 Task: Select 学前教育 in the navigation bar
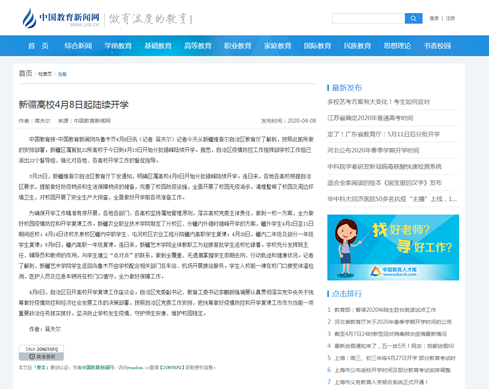coord(118,46)
